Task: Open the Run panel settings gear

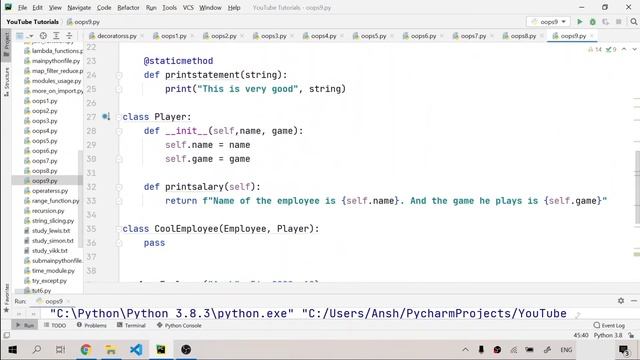Action: (x=621, y=301)
